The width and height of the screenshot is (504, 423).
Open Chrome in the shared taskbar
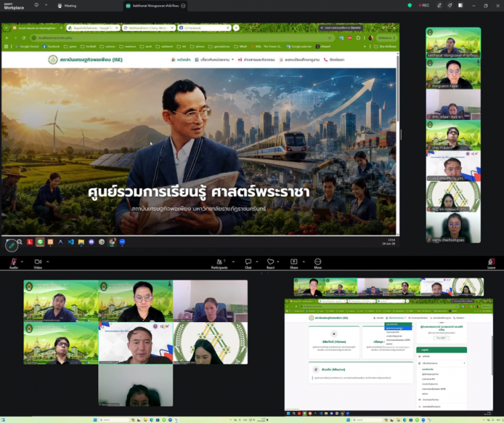pyautogui.click(x=112, y=242)
